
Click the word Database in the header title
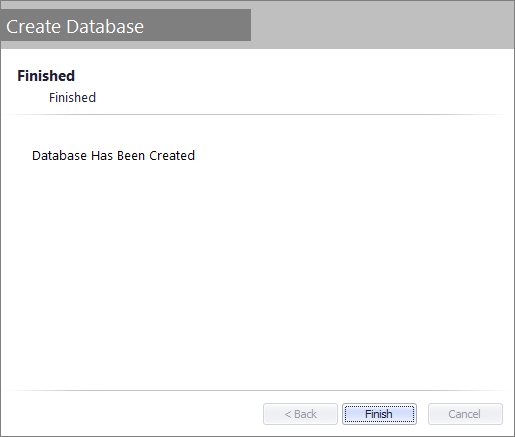point(105,27)
